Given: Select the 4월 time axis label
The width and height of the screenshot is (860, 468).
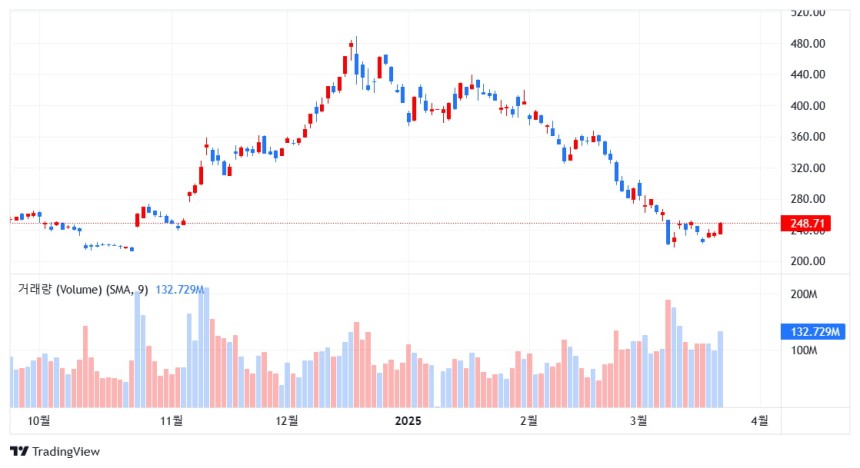Looking at the screenshot, I should point(760,421).
